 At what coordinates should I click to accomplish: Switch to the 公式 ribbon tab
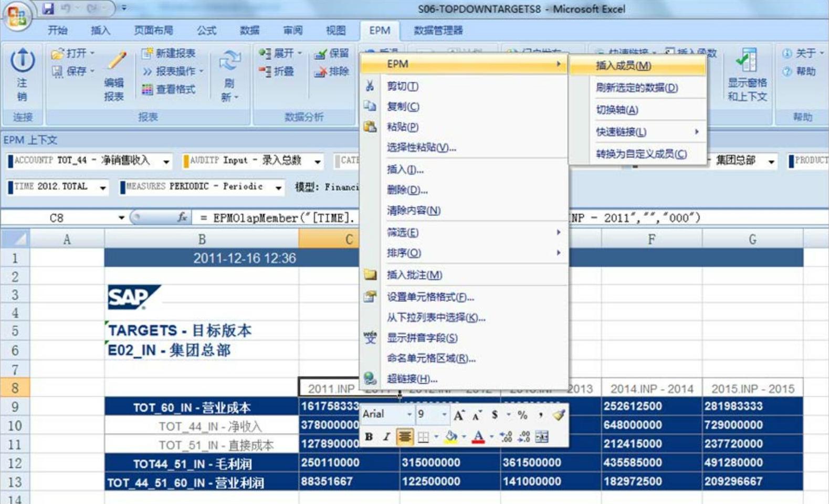pos(206,30)
